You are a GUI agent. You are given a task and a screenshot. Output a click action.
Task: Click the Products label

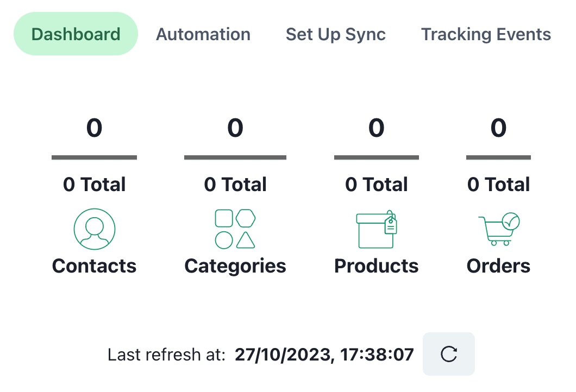click(x=377, y=266)
